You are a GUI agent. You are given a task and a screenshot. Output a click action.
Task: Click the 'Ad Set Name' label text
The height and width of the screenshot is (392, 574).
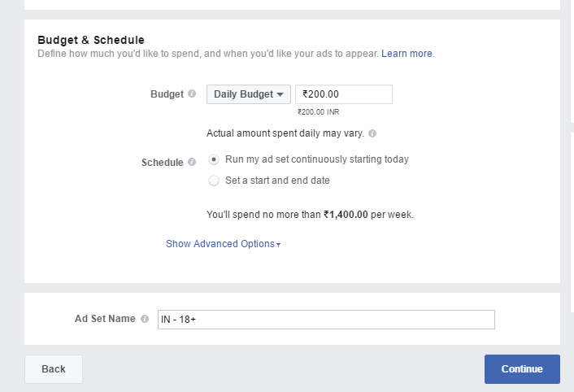pos(105,319)
